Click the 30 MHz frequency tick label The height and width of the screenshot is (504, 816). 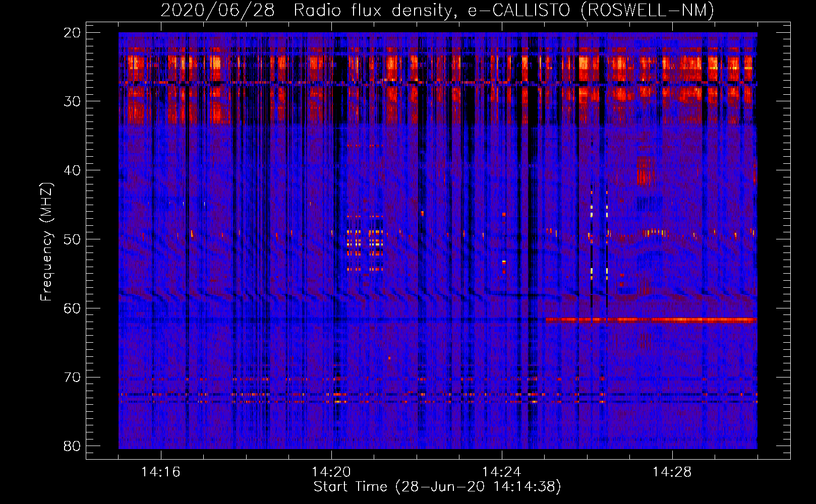tap(73, 101)
